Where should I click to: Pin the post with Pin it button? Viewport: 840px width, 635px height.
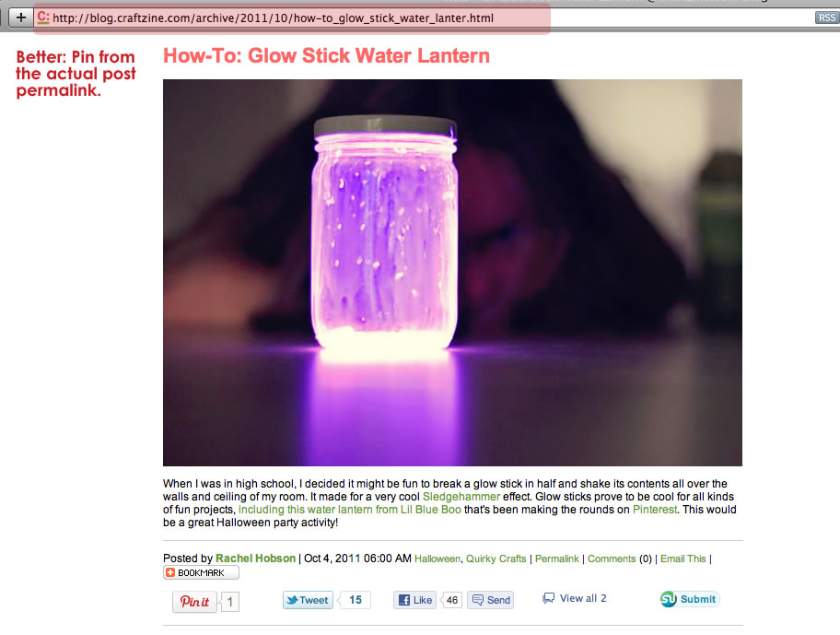194,601
